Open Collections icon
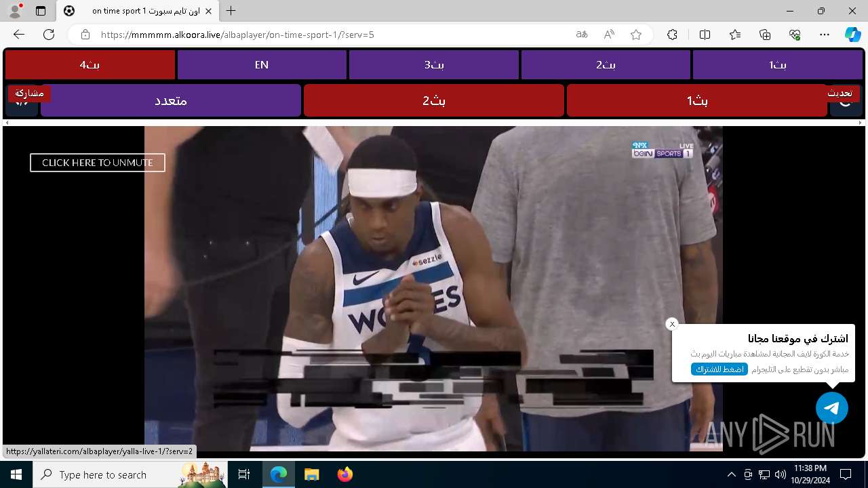The width and height of the screenshot is (868, 488). point(765,35)
